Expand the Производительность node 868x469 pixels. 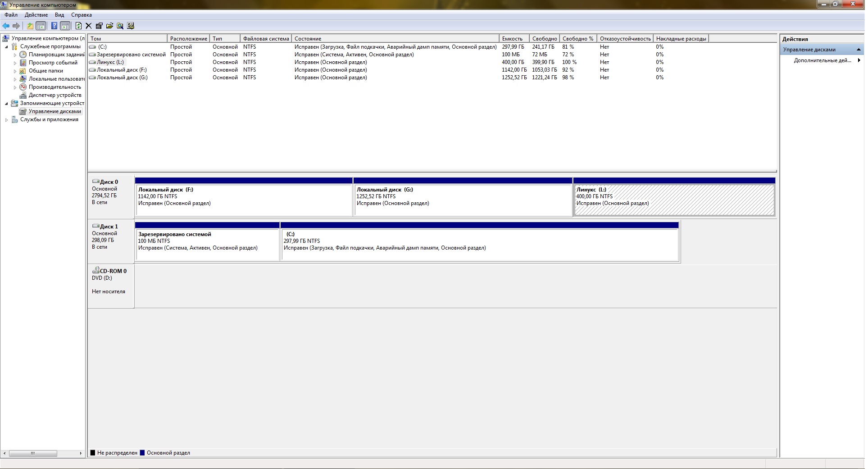[x=15, y=87]
